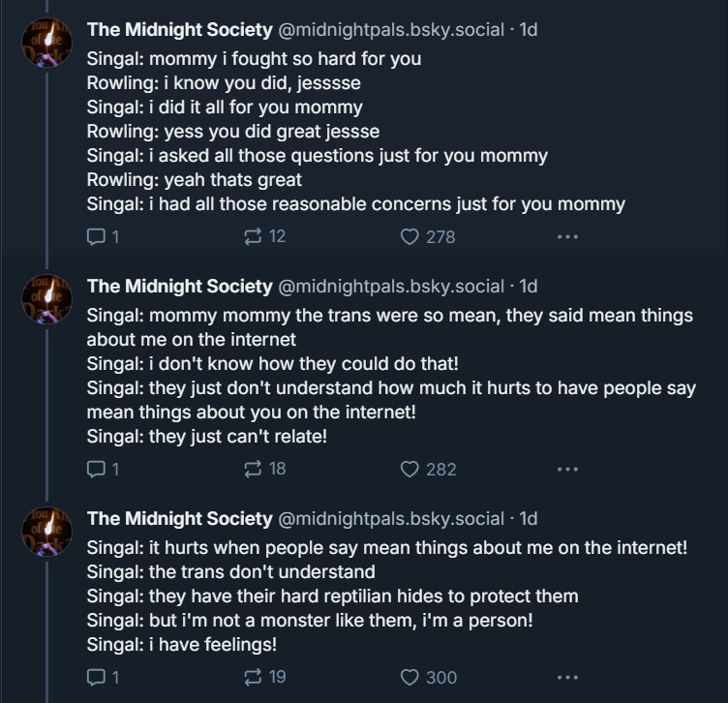Open more options on the 282-like post
Image resolution: width=728 pixels, height=703 pixels.
[x=567, y=469]
